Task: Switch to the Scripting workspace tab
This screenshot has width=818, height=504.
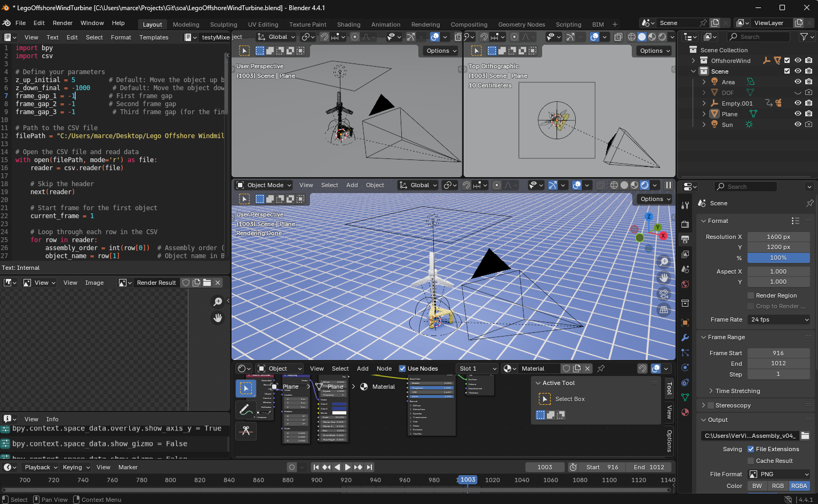Action: [568, 25]
